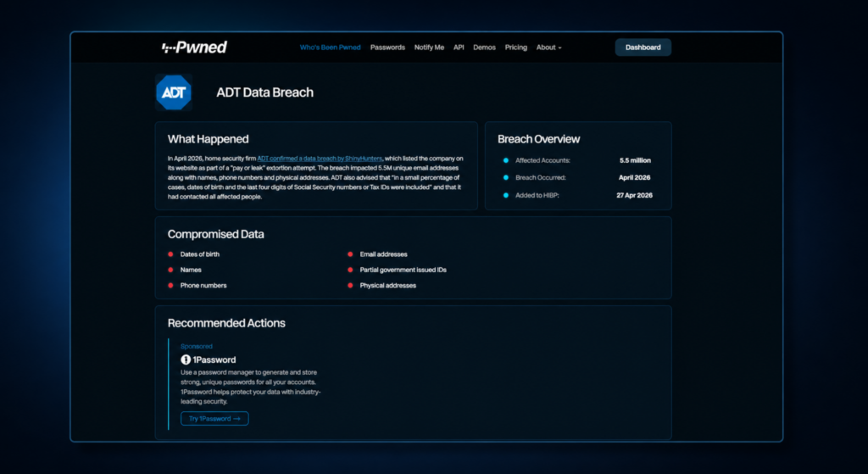The image size is (868, 474).
Task: Click the Phone numbers entry
Action: pyautogui.click(x=203, y=285)
